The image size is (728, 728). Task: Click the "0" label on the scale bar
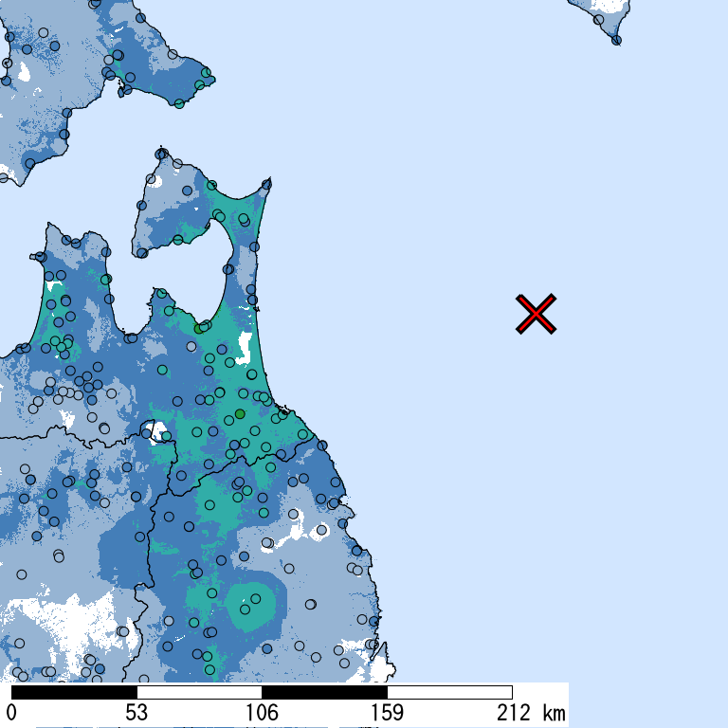[11, 713]
